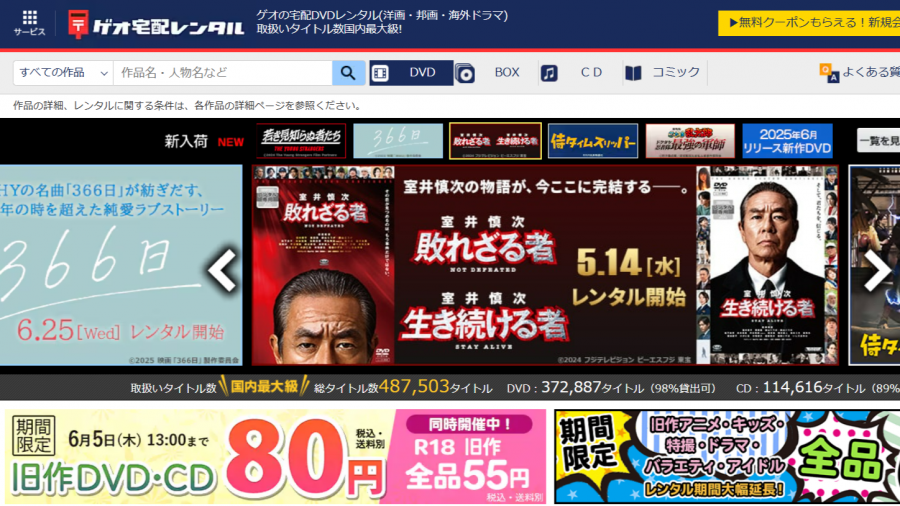The image size is (900, 506).
Task: Open the 旧作アニメ・キッズ 全品 banner
Action: [x=727, y=457]
